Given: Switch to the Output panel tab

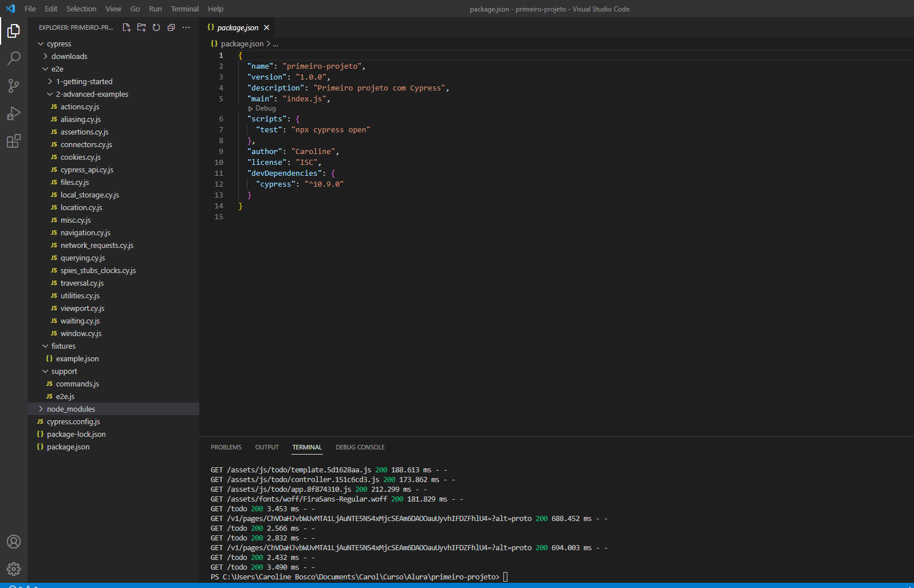Looking at the screenshot, I should pyautogui.click(x=267, y=447).
